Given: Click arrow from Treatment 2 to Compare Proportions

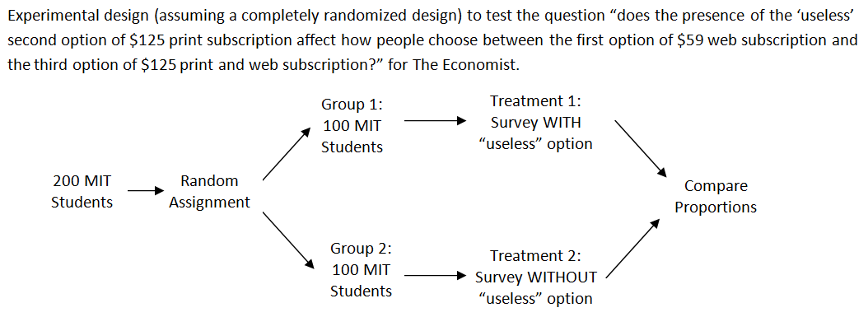Looking at the screenshot, I should tap(633, 249).
